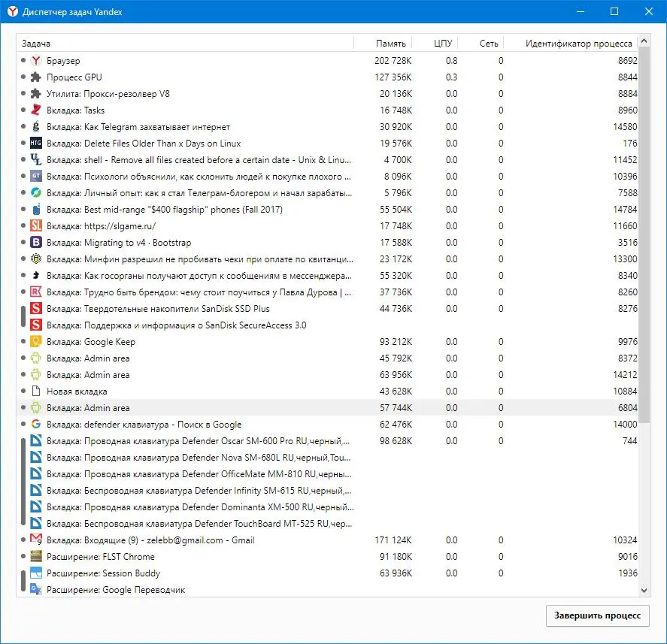The image size is (667, 644).
Task: Click the puzzle icon for Прокси-резолвер V8
Action: [36, 94]
